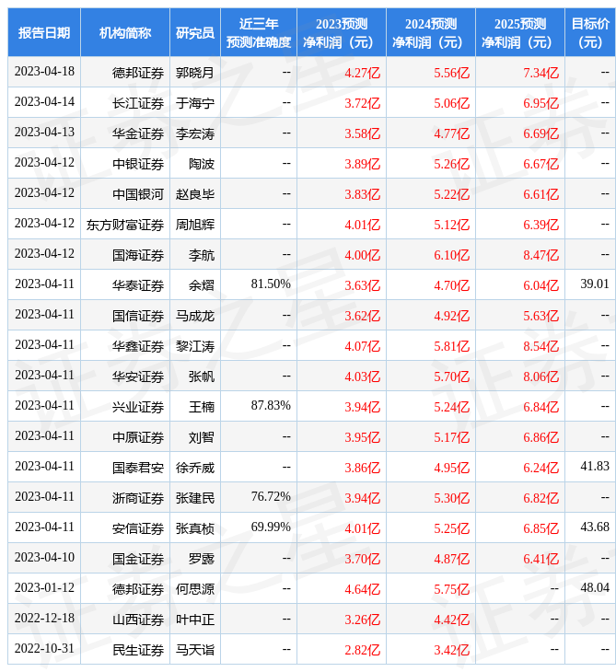Click the 43.68 target price
The height and width of the screenshot is (672, 616).
[x=595, y=527]
